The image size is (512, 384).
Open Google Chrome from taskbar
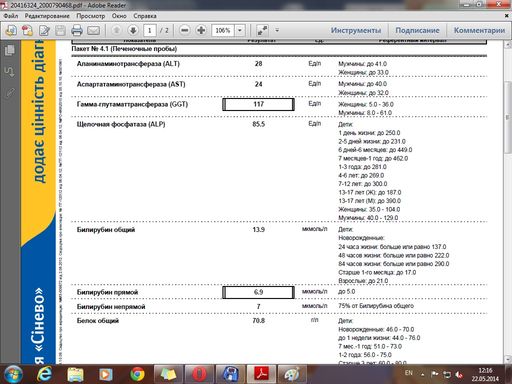click(137, 374)
